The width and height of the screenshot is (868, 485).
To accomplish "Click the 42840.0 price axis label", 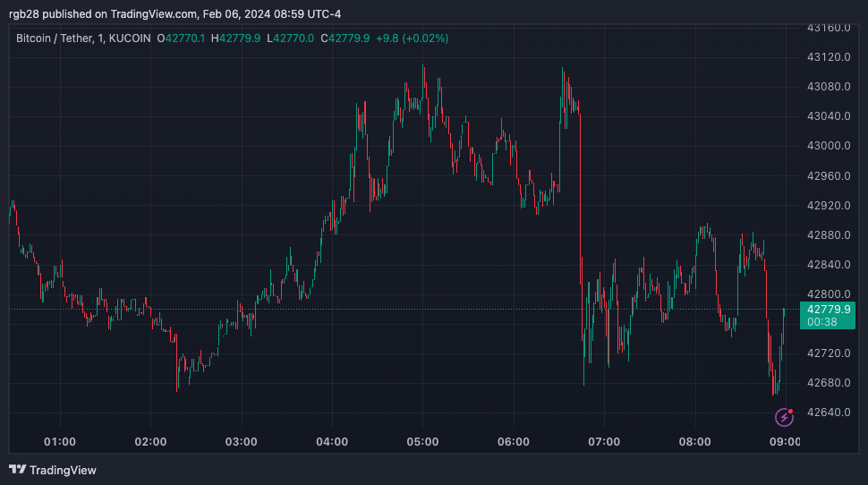I will coord(829,265).
